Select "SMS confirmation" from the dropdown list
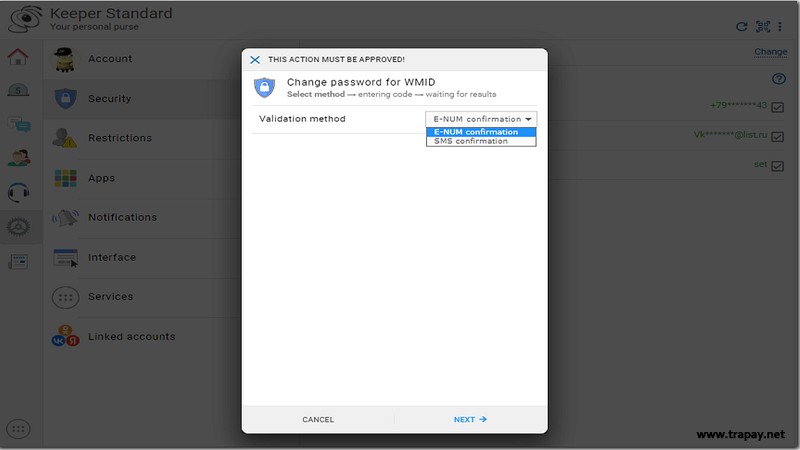Screen dimensions: 800x450 pos(471,141)
